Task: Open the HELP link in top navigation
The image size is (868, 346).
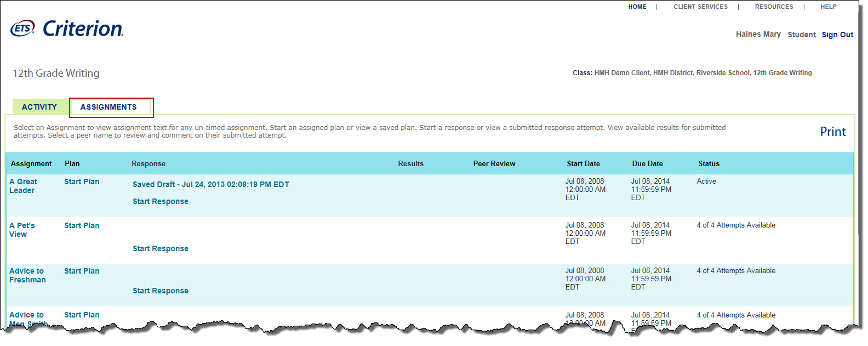Action: [x=828, y=7]
